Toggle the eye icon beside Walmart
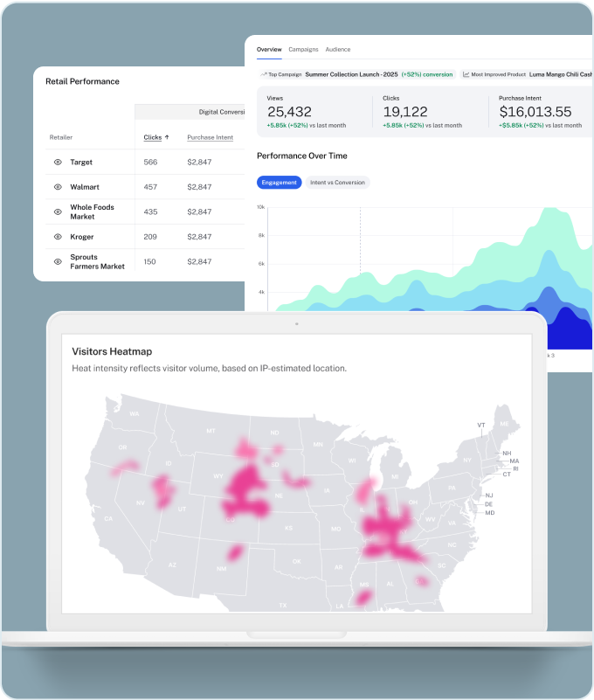The image size is (594, 700). click(x=58, y=187)
